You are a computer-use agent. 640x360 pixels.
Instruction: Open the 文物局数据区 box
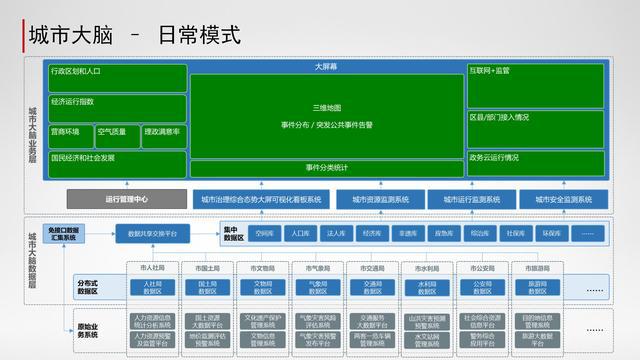[262, 287]
